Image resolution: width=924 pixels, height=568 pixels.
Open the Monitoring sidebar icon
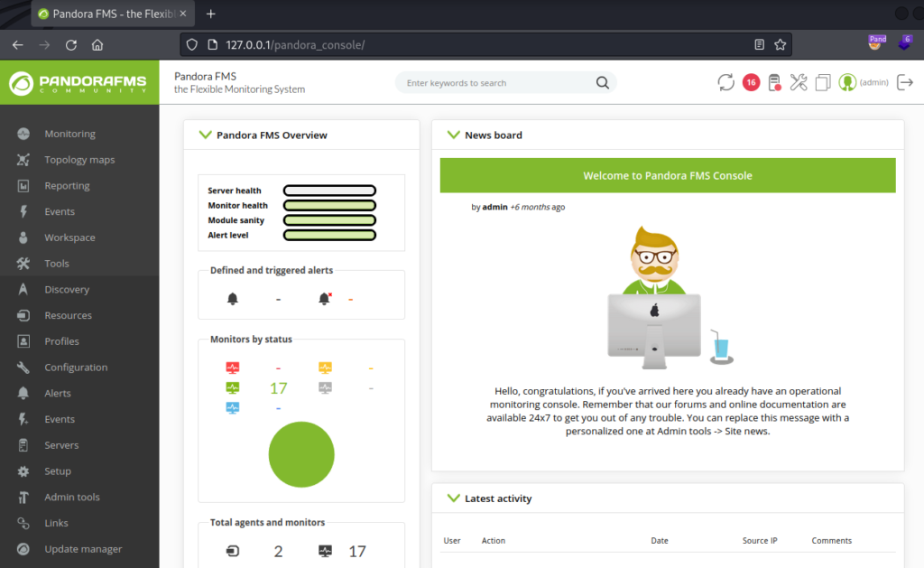pos(23,134)
